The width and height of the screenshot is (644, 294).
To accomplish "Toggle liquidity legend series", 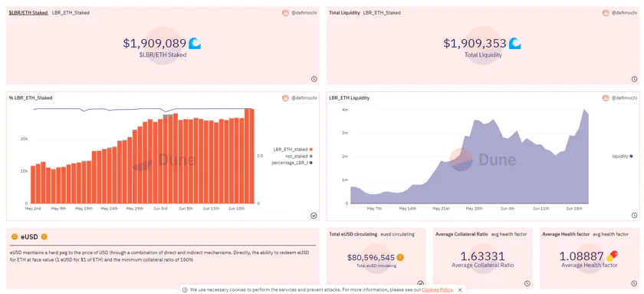I will click(x=623, y=157).
